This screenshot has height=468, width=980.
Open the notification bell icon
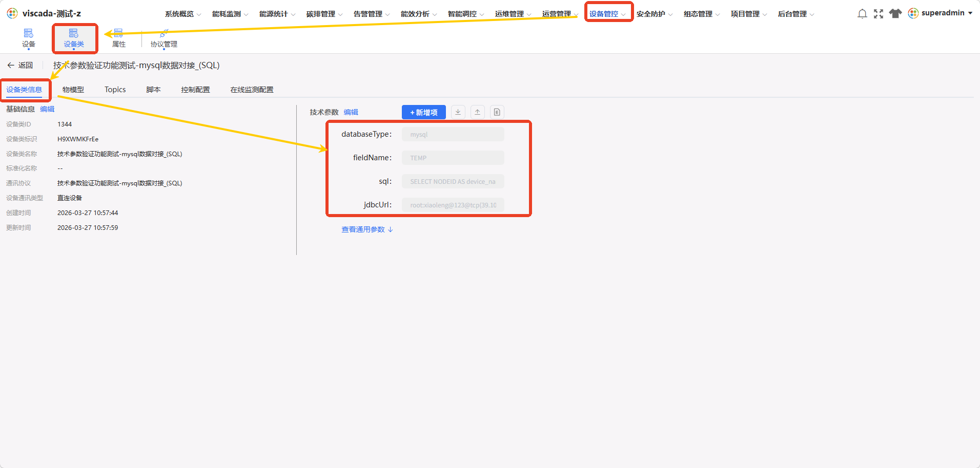[862, 14]
